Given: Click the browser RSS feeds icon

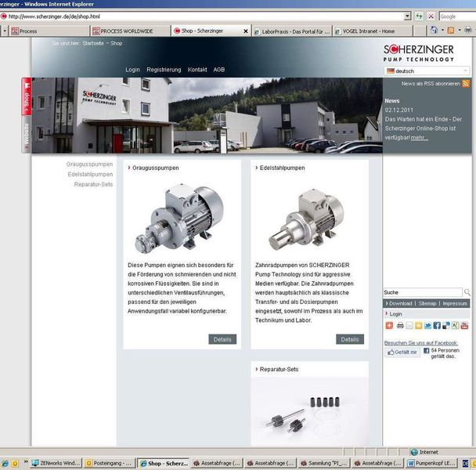Looking at the screenshot, I should [x=451, y=30].
